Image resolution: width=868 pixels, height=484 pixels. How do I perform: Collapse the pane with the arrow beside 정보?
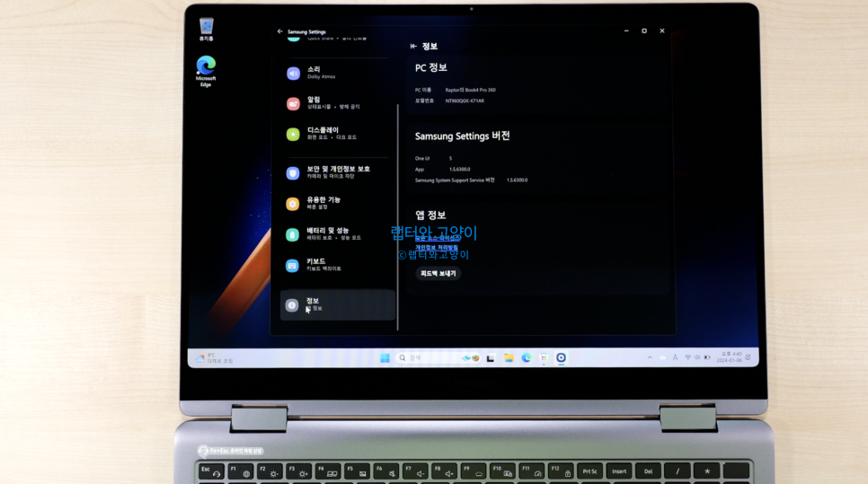413,47
